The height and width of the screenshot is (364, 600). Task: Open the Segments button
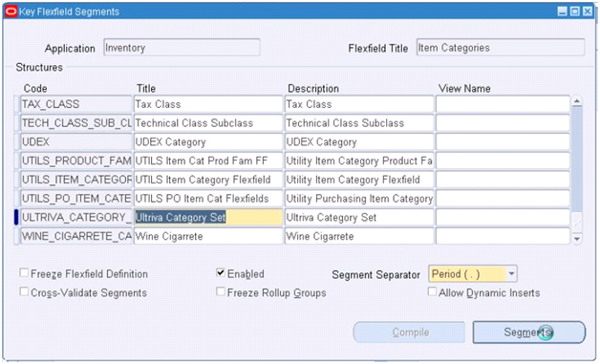coord(529,332)
